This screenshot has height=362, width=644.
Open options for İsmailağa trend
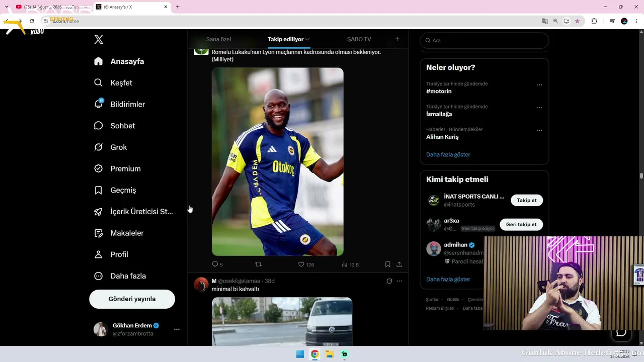pyautogui.click(x=539, y=108)
